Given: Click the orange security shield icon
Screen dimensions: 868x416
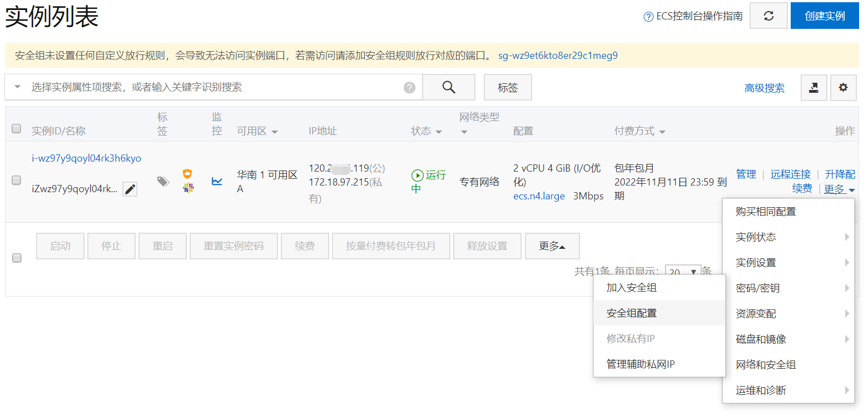Looking at the screenshot, I should coord(188,174).
